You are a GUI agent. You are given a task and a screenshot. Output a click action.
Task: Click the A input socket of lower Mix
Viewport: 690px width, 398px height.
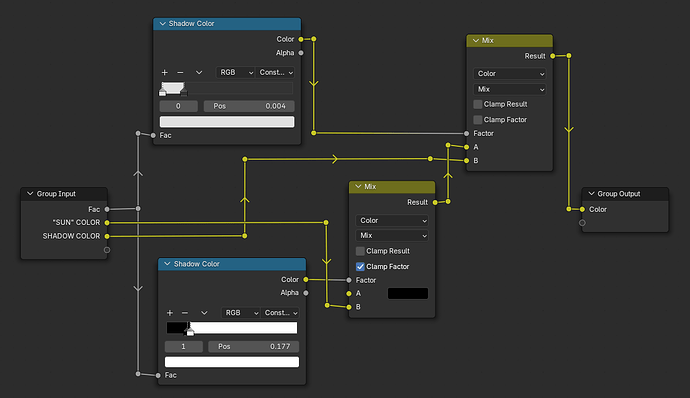click(x=349, y=294)
